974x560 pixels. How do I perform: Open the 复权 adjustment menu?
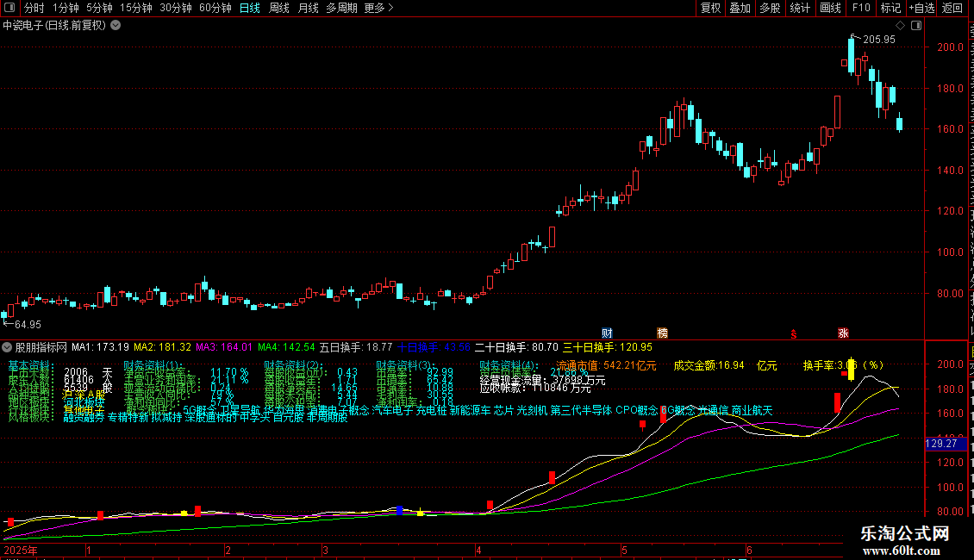click(710, 8)
